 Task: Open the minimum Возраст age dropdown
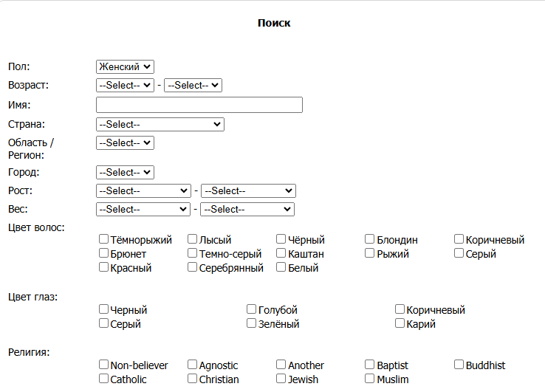coord(125,86)
